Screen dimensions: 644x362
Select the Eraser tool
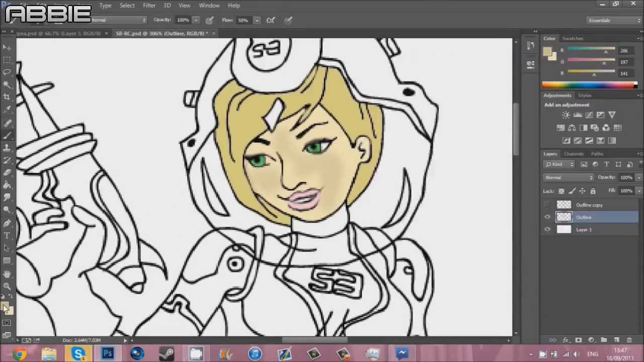[x=7, y=172]
